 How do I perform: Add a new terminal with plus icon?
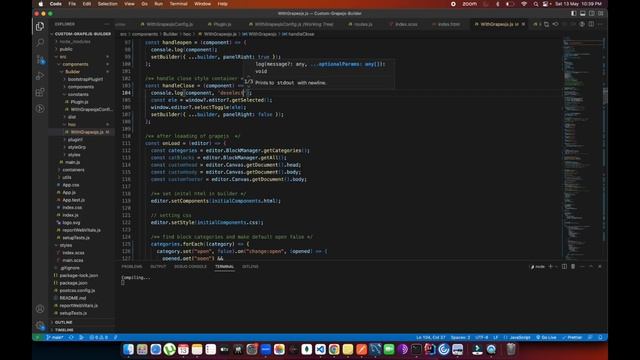550,267
